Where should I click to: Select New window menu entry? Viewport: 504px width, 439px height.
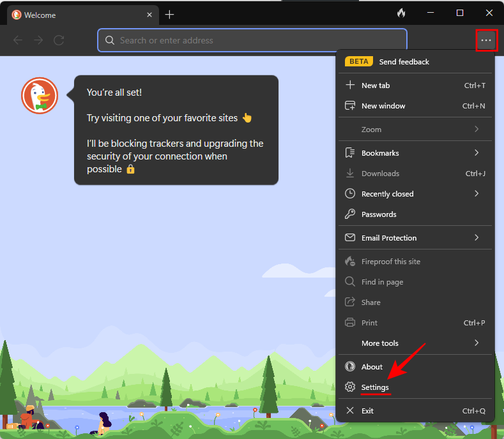(x=415, y=106)
